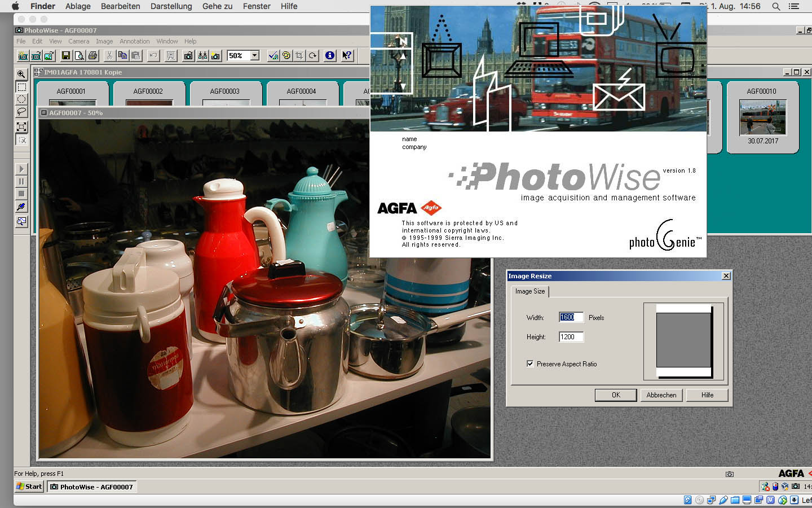Click the first camera acquire toolbar icon
The image size is (812, 508).
tap(23, 55)
